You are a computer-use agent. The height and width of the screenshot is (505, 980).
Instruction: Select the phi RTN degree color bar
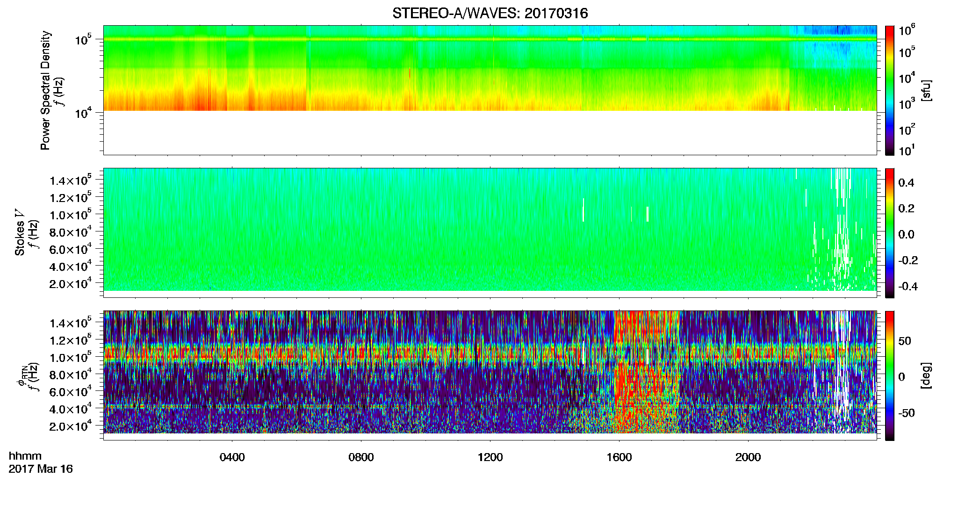890,375
